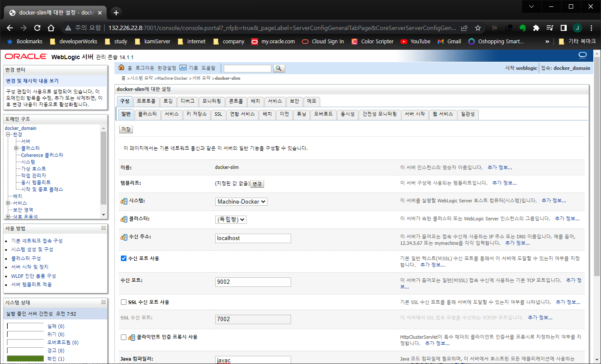Click docker_domain root tree item
This screenshot has width=601, height=364.
(x=21, y=128)
